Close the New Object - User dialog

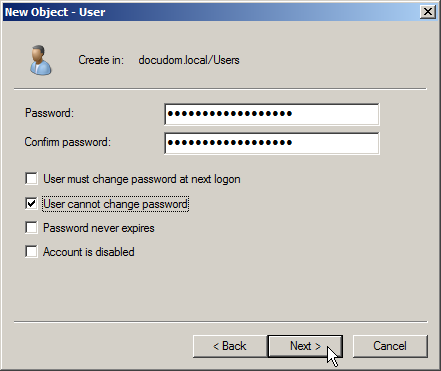(428, 12)
